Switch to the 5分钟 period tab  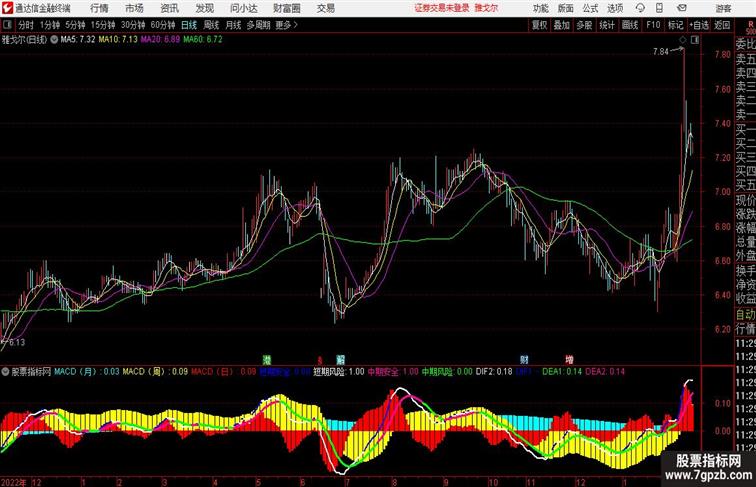coord(75,25)
